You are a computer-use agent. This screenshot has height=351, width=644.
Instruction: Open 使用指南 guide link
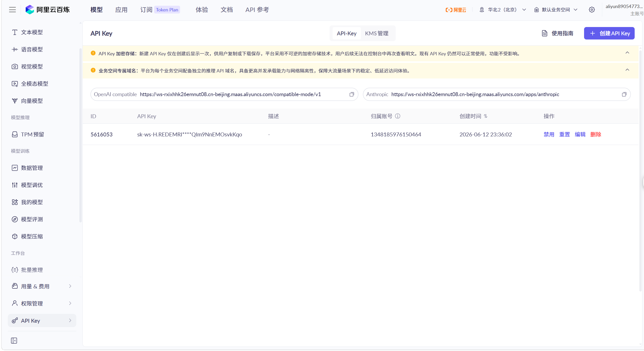click(558, 33)
